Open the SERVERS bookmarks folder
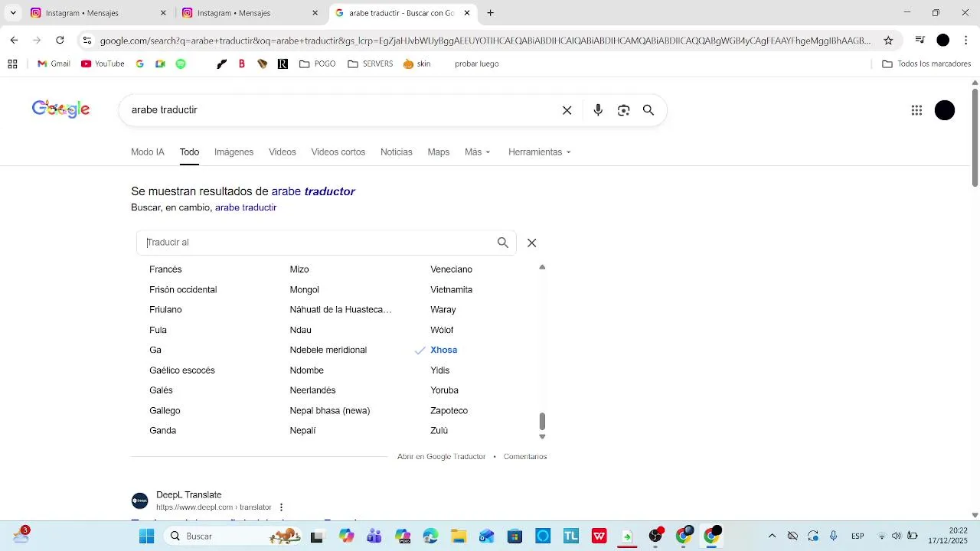This screenshot has width=980, height=551. pos(370,64)
